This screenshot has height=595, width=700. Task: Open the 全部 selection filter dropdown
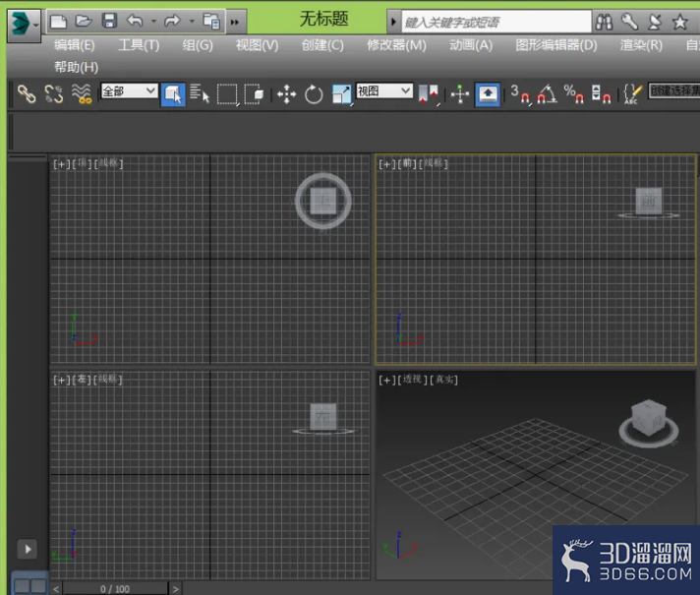point(129,91)
